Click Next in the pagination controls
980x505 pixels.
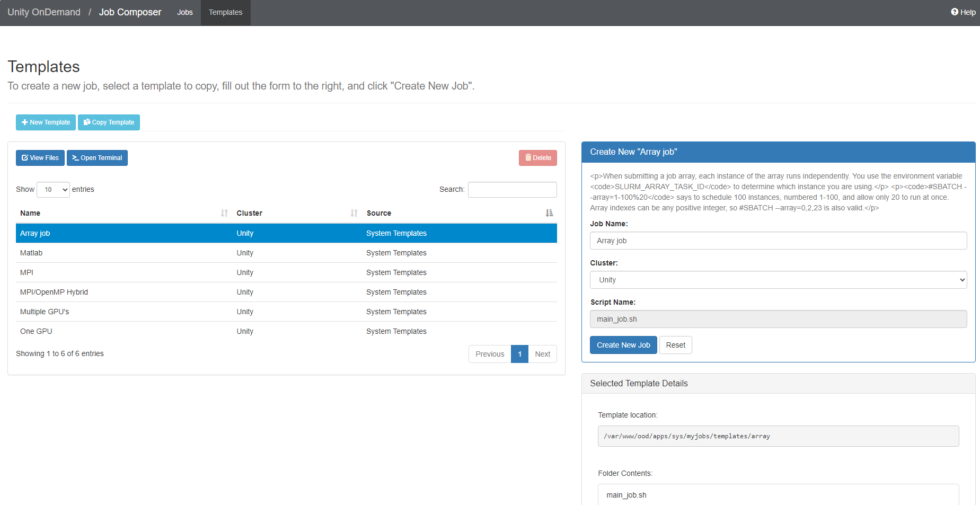click(542, 354)
